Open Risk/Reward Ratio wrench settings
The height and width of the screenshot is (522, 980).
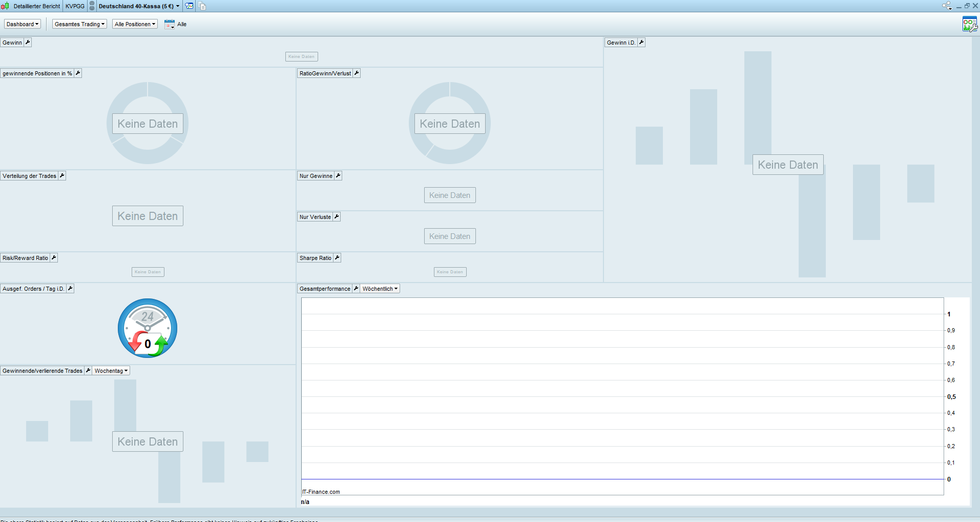pyautogui.click(x=54, y=258)
